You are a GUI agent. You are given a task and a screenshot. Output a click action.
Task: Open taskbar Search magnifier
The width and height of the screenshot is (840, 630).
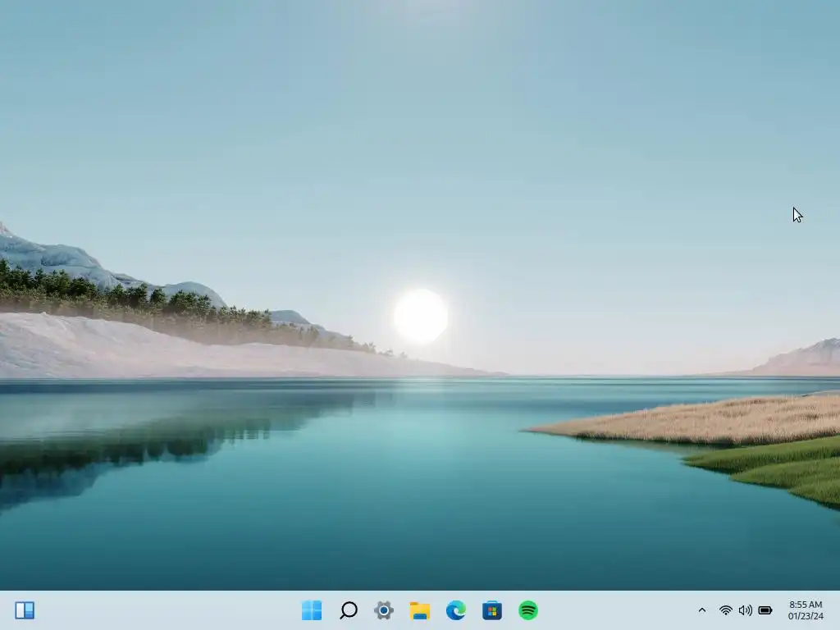pos(348,610)
